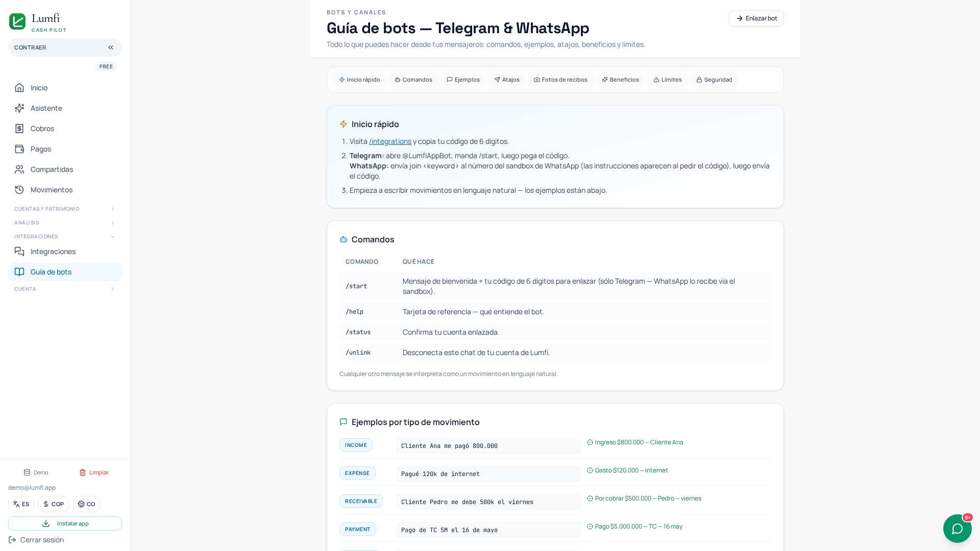Open Movimientos via history icon

(19, 190)
